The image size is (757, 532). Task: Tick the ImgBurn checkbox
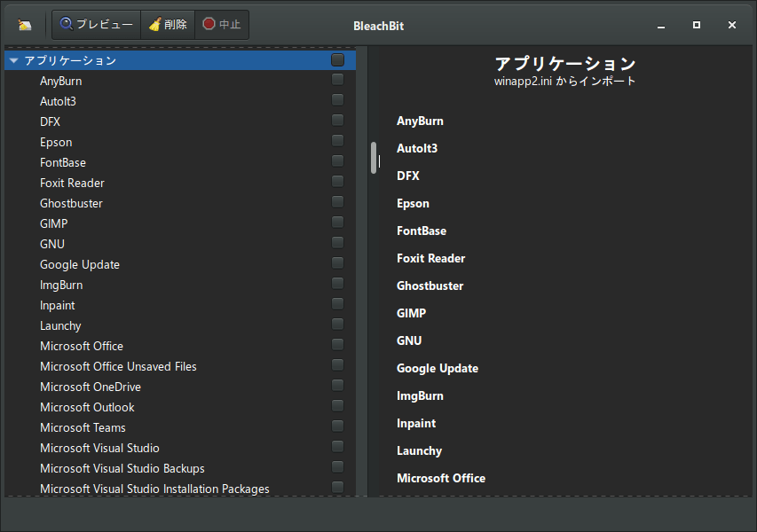click(x=337, y=284)
